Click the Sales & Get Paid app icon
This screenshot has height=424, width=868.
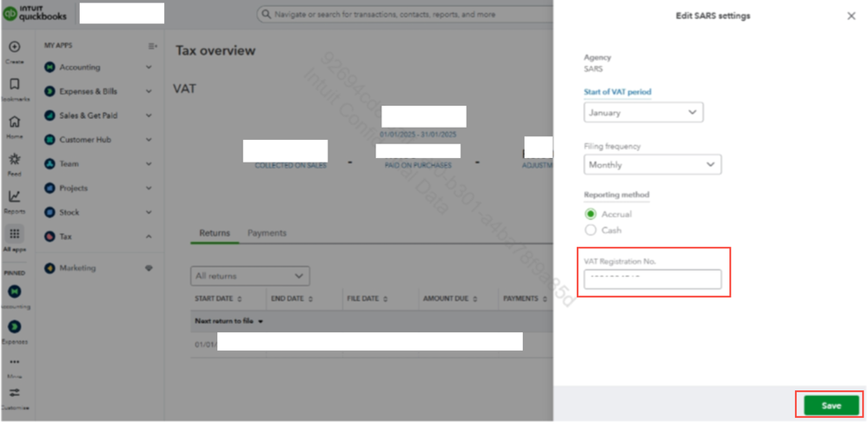tap(50, 116)
